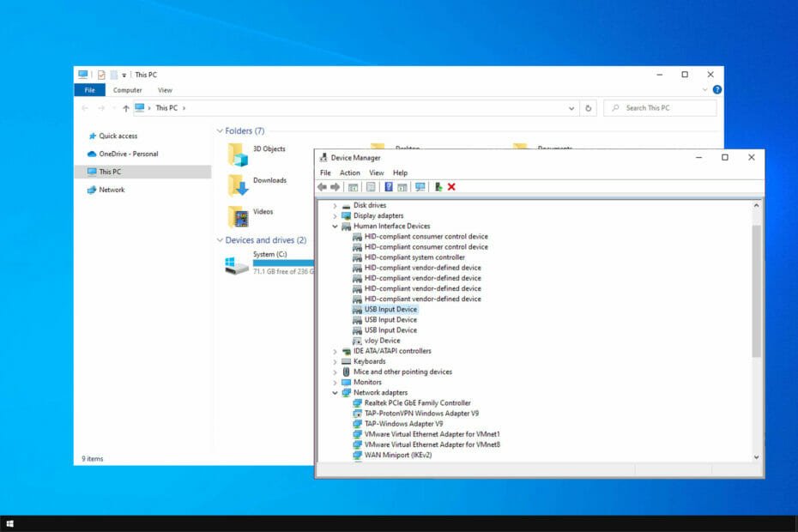This screenshot has height=532, width=798.
Task: Click scroll down arrow in Device Manager
Action: tap(756, 457)
